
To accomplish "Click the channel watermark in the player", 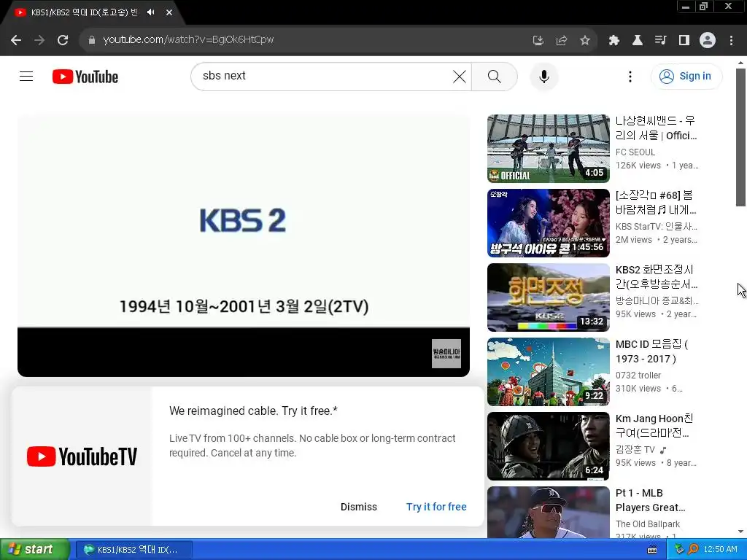I will [446, 354].
